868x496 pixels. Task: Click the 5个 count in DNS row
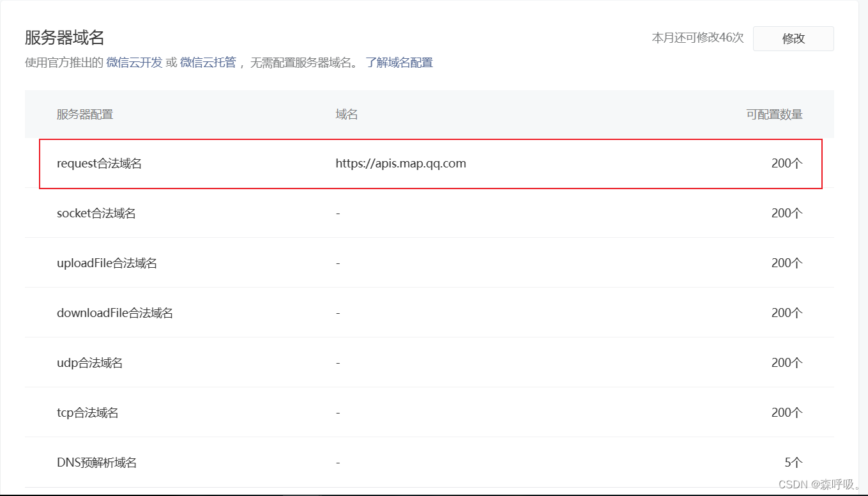793,462
